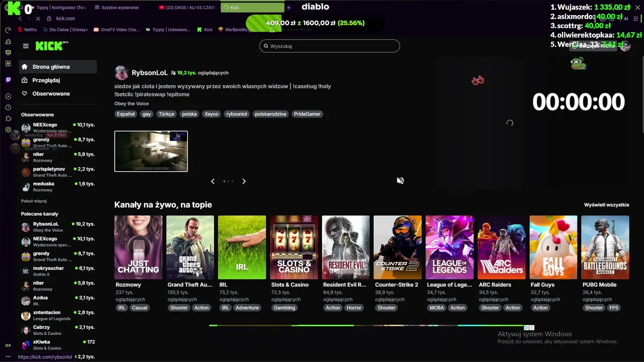Open browser sidebar settings gear
The width and height of the screenshot is (644, 362).
click(8, 130)
